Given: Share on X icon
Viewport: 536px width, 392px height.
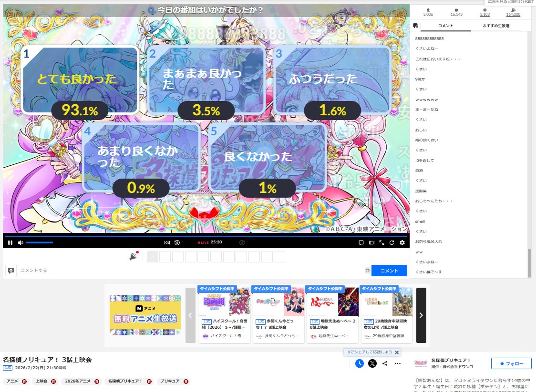Looking at the screenshot, I should click(x=372, y=363).
